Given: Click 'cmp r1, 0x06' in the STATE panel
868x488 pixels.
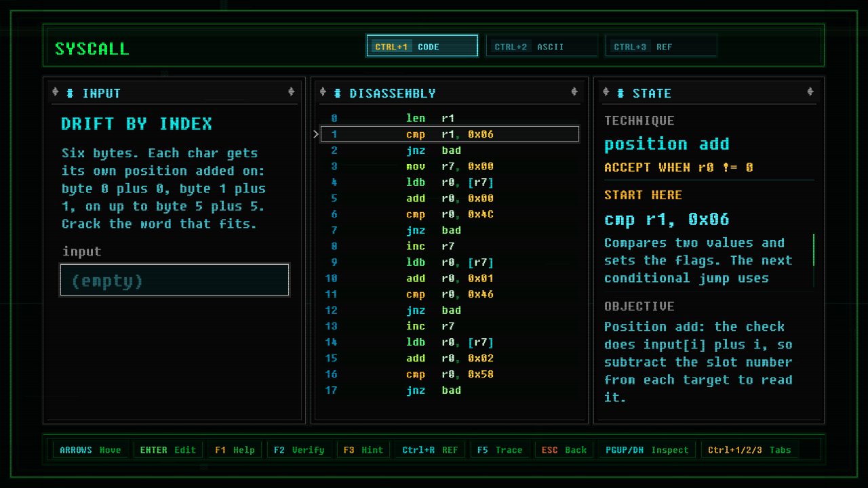Looking at the screenshot, I should point(667,220).
